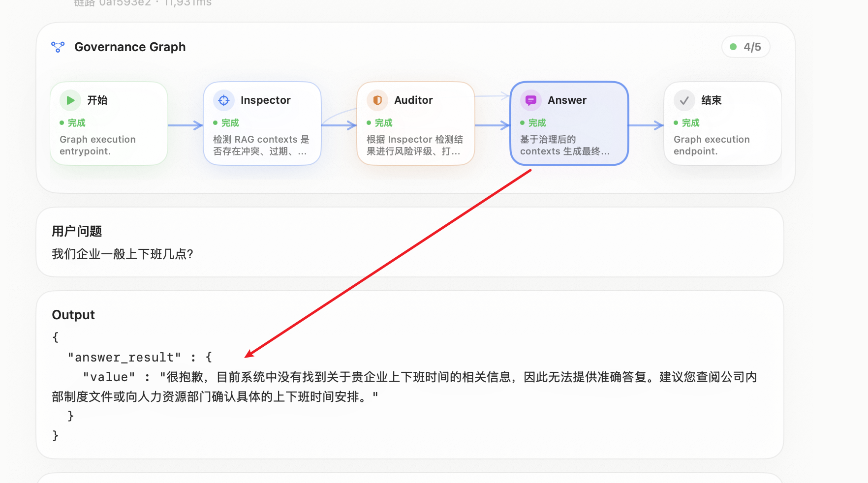Select the Answer node card
This screenshot has width=868, height=483.
click(569, 123)
